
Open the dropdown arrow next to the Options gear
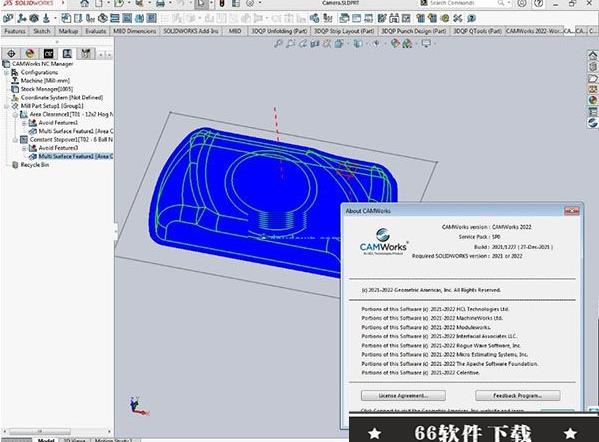click(260, 3)
